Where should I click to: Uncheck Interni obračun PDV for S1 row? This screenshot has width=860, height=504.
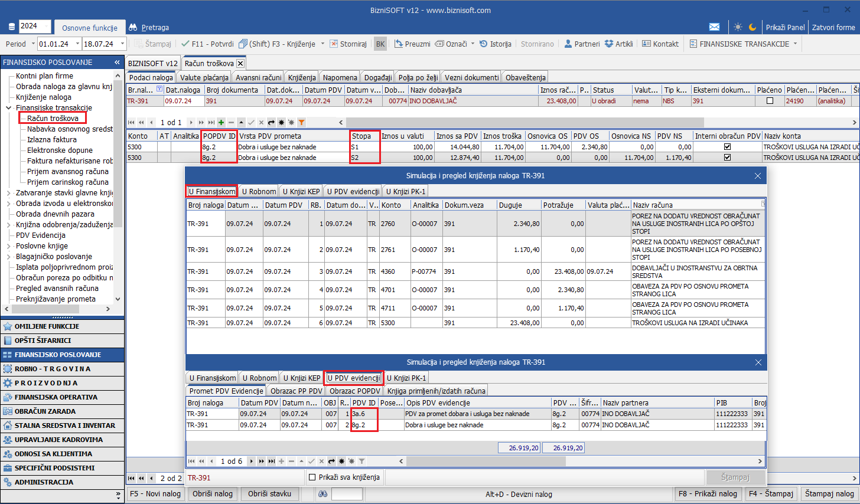(x=727, y=147)
